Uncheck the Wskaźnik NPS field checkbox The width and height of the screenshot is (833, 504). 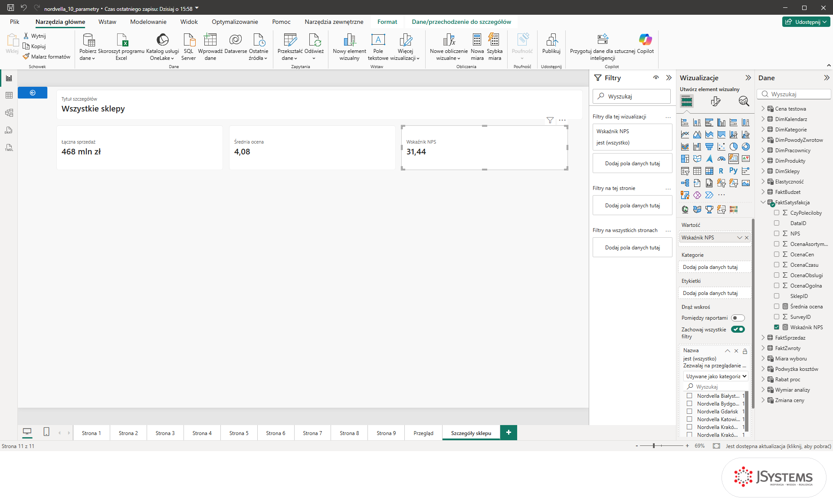[777, 327]
